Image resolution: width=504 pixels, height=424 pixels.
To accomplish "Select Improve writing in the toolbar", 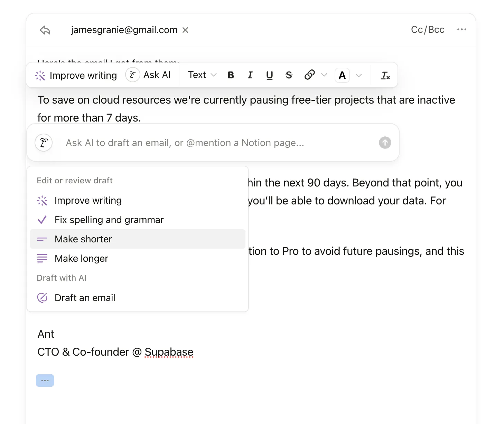I will click(77, 75).
